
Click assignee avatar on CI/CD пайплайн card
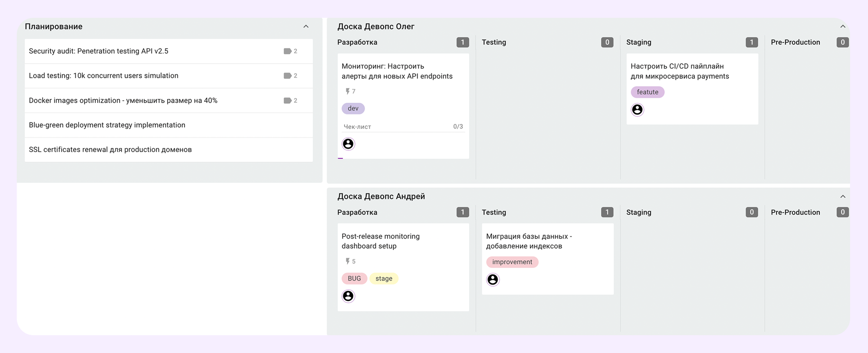click(x=637, y=110)
